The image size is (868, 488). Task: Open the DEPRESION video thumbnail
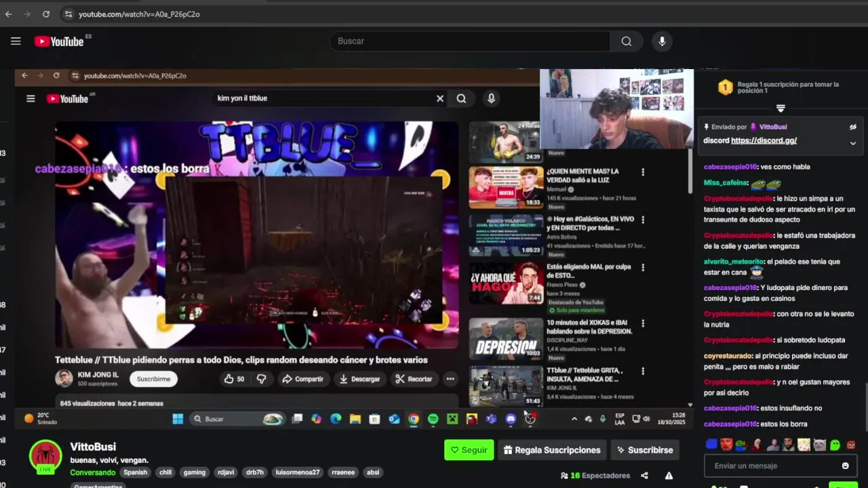tap(505, 338)
